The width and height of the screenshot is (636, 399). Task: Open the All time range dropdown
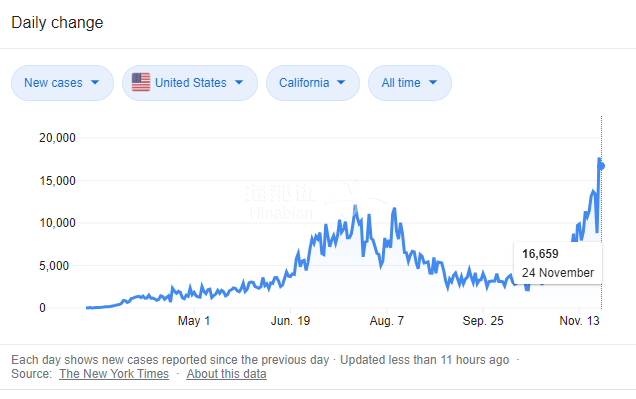tap(410, 83)
